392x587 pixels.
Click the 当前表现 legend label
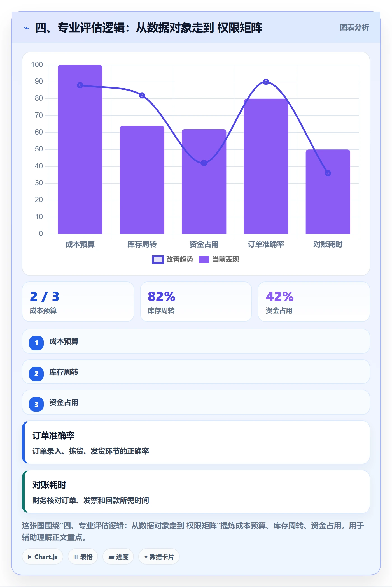pyautogui.click(x=225, y=260)
